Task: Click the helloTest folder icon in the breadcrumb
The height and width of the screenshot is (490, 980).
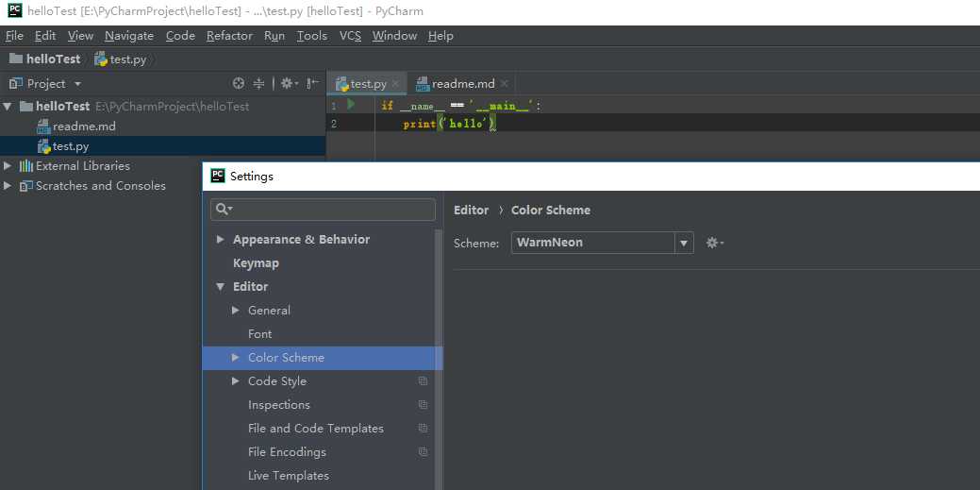Action: click(x=16, y=59)
